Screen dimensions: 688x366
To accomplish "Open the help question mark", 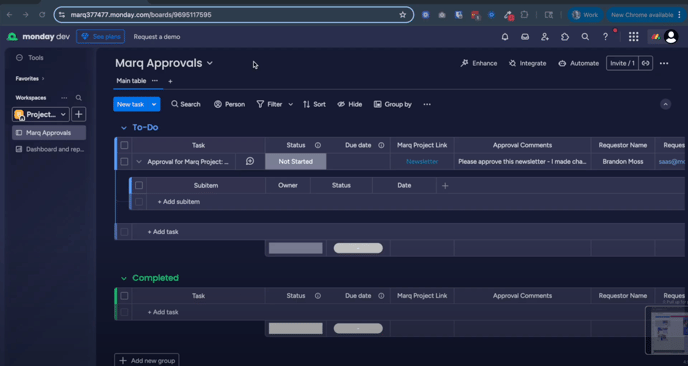I will (x=605, y=37).
